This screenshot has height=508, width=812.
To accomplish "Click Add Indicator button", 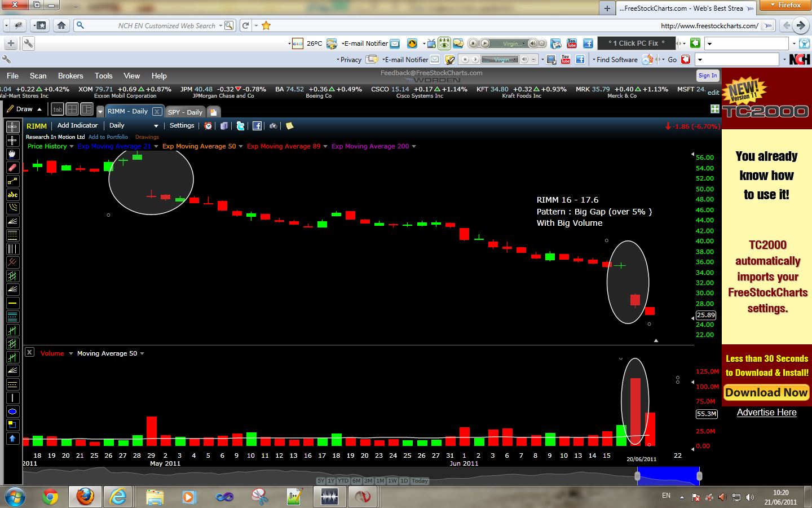I will click(78, 126).
